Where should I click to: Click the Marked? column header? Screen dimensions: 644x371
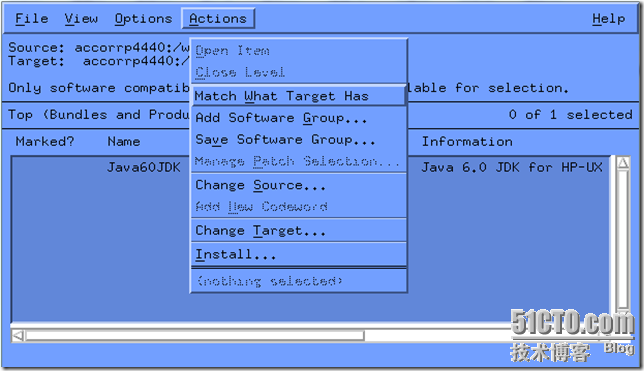coord(45,142)
